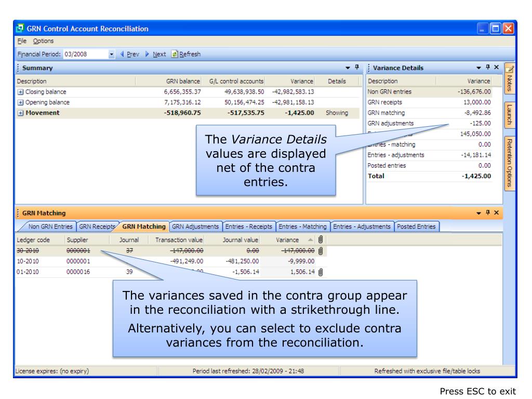Click the License expires status bar entry
Screen dimensions: 532x399
[52, 371]
